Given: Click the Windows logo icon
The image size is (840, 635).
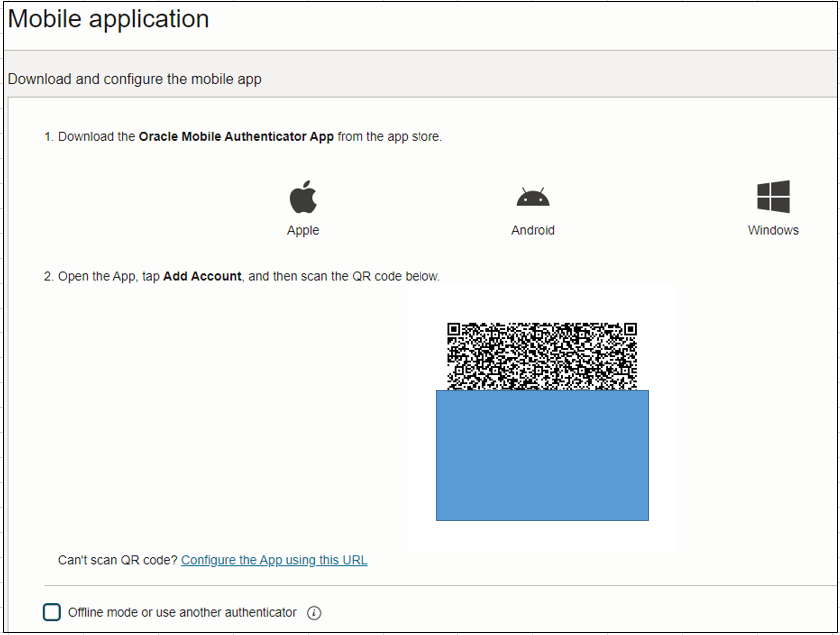Looking at the screenshot, I should pos(773,196).
